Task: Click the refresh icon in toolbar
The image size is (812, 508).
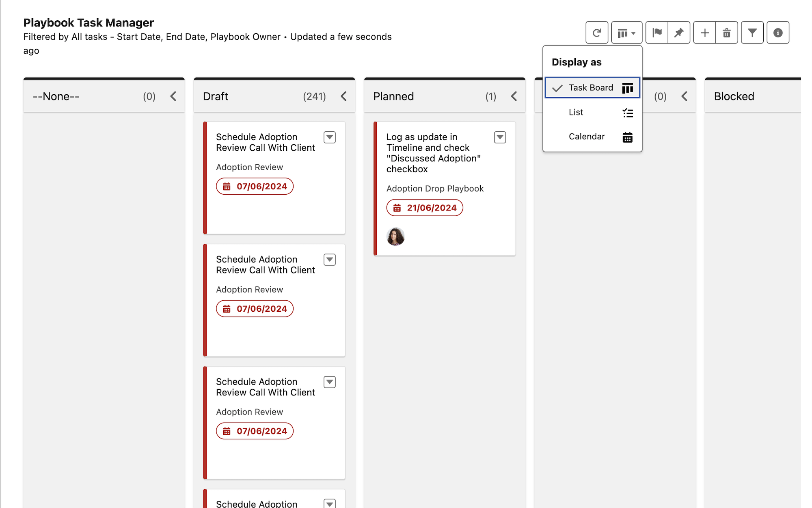Action: 596,33
